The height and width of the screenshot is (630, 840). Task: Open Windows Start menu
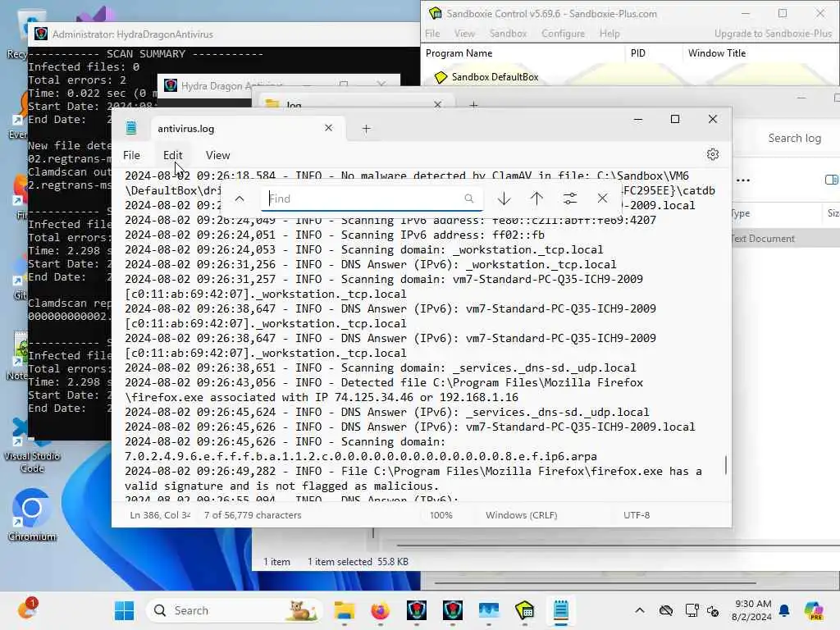point(125,610)
